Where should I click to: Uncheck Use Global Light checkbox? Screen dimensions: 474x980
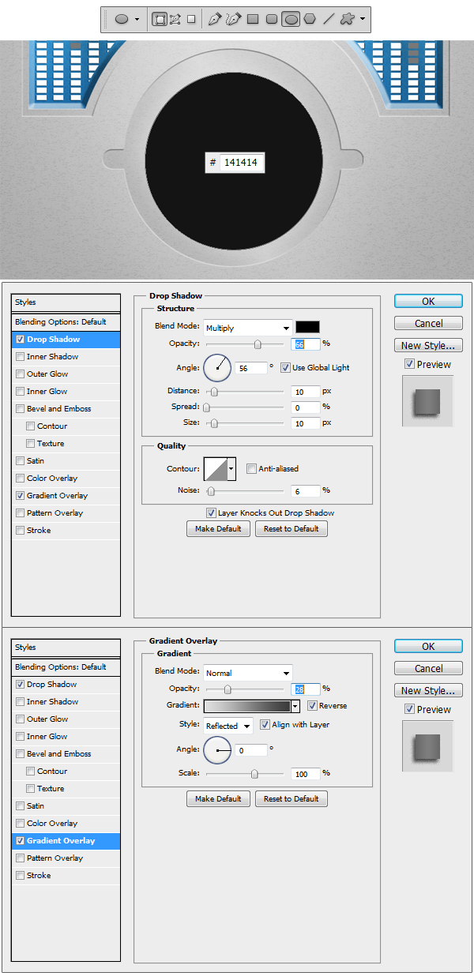click(286, 367)
